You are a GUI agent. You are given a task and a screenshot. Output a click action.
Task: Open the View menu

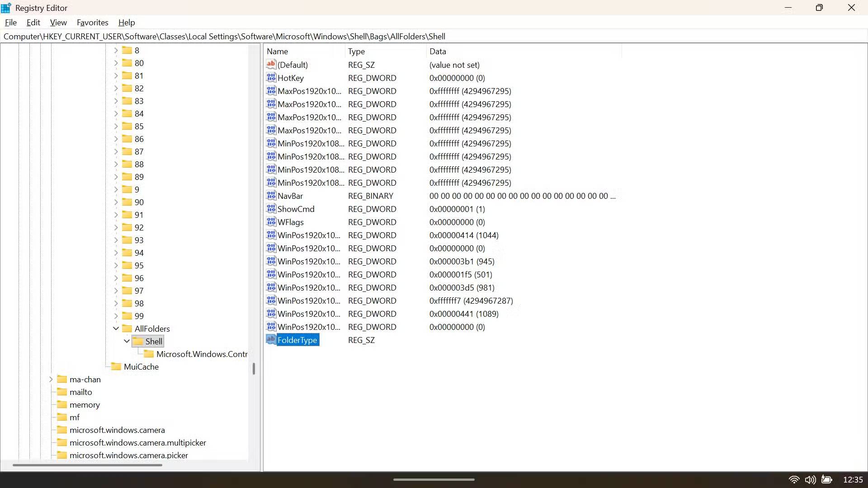58,22
